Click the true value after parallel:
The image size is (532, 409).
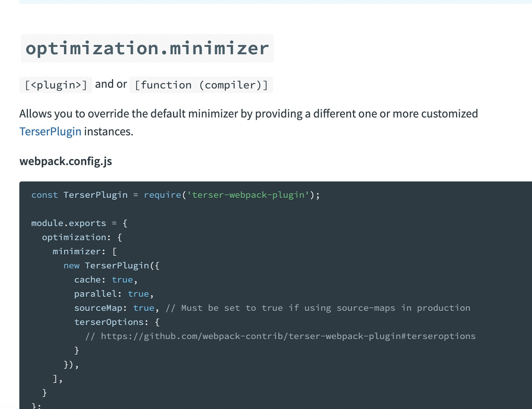click(x=138, y=294)
